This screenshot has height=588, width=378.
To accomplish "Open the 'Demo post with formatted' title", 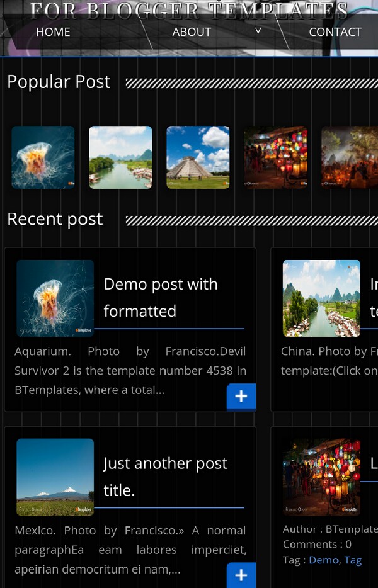I will [x=161, y=297].
